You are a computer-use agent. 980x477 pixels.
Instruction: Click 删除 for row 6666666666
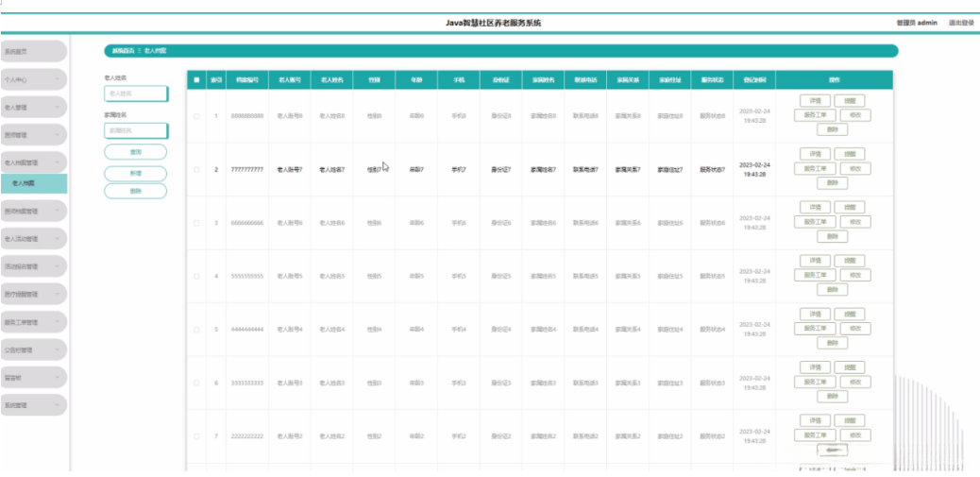click(x=833, y=237)
